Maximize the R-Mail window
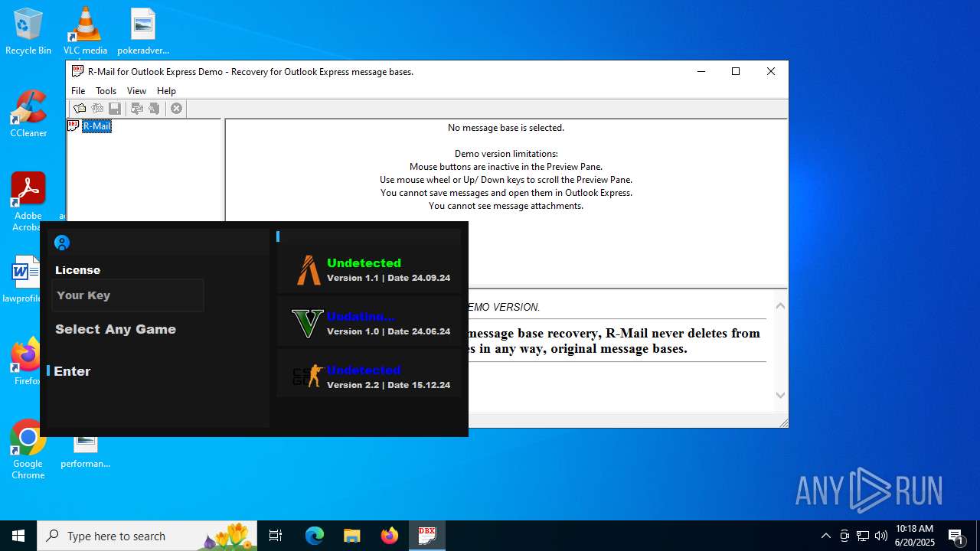 pos(736,71)
